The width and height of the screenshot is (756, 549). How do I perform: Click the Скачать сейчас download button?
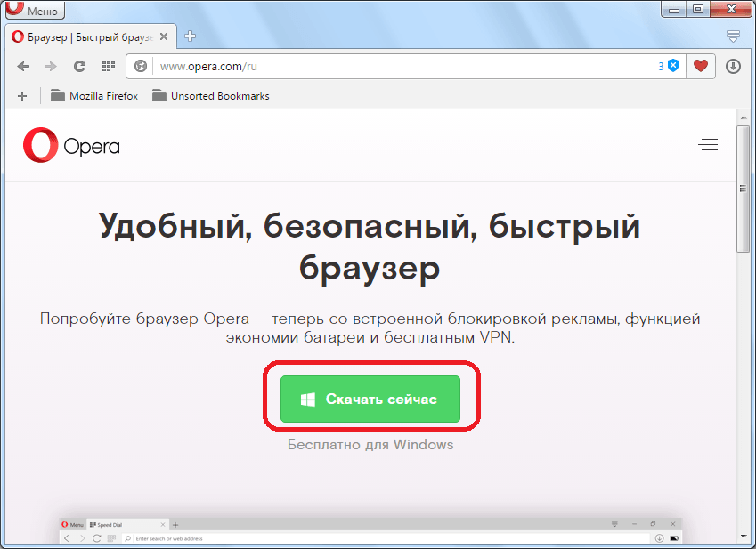click(x=370, y=399)
